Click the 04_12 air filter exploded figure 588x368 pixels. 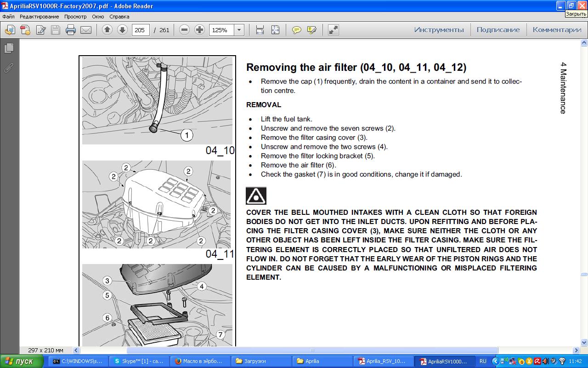158,305
